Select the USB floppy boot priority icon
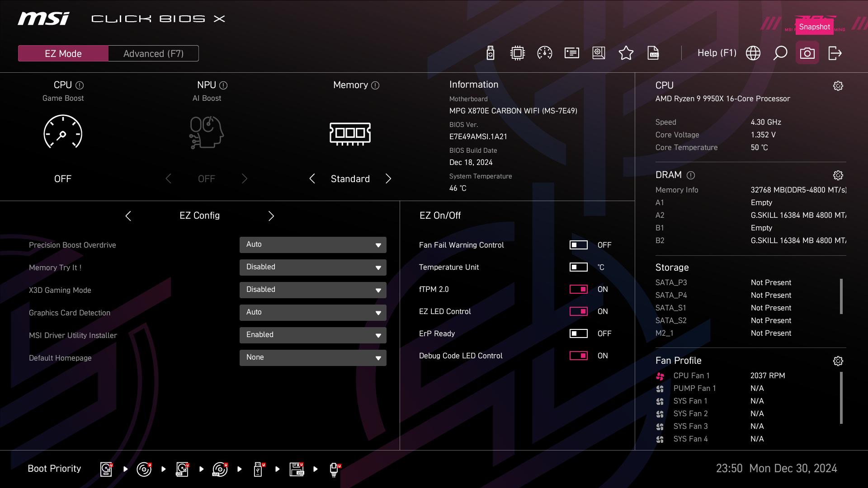Image resolution: width=868 pixels, height=488 pixels. (x=297, y=469)
